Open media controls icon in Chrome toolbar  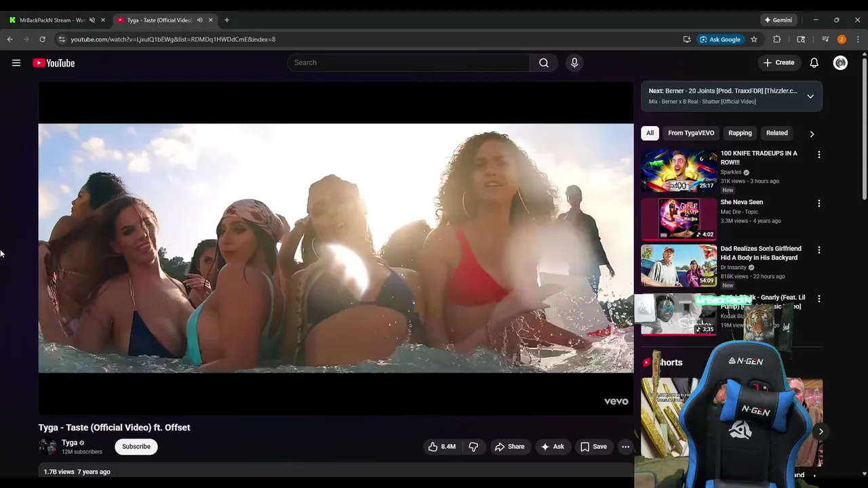point(825,39)
